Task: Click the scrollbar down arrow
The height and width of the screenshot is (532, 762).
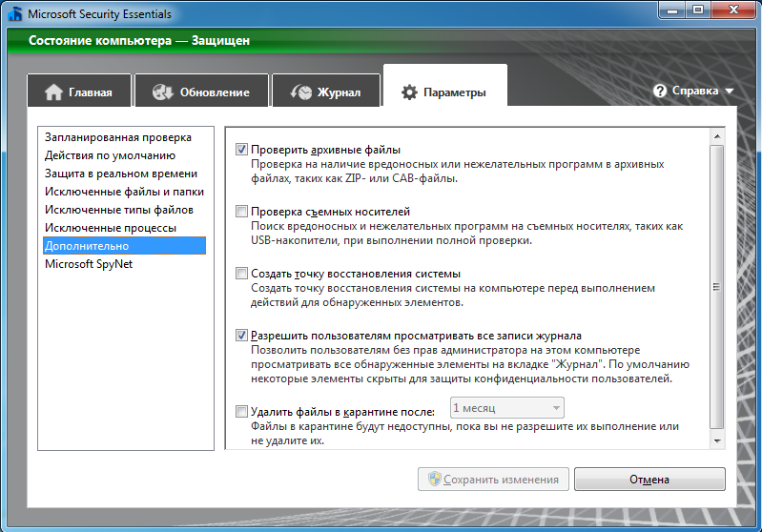Action: click(x=717, y=440)
